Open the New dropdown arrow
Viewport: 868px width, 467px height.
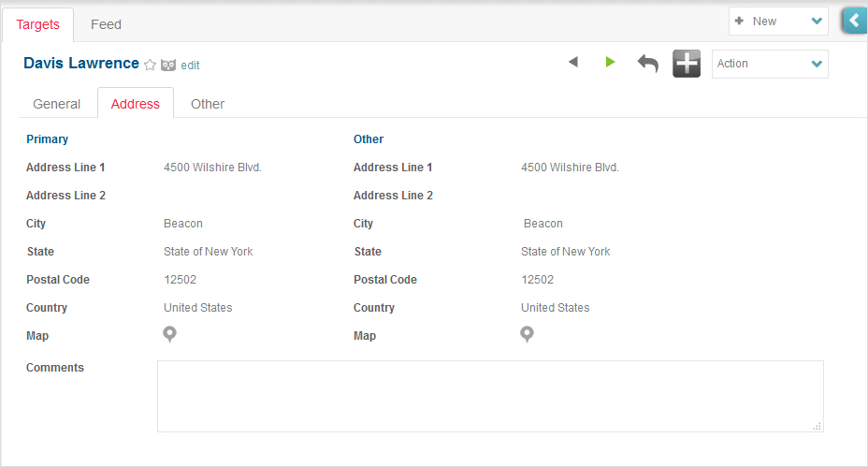[817, 21]
